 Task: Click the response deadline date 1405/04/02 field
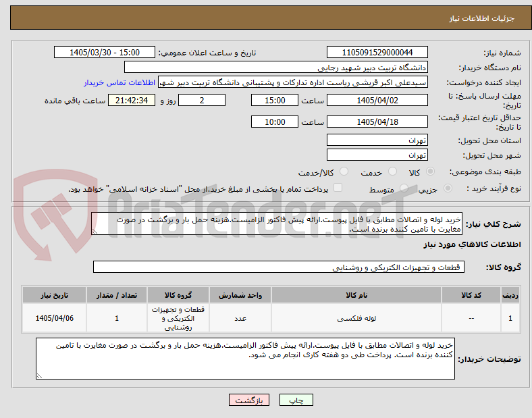377,100
